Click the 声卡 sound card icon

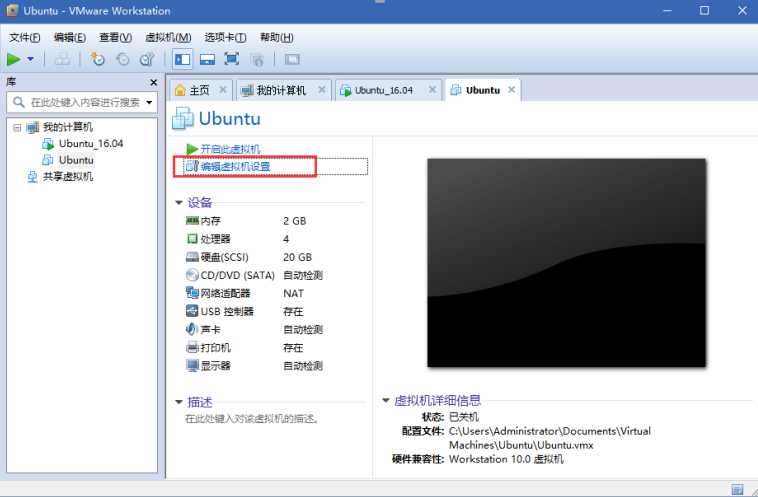(192, 329)
